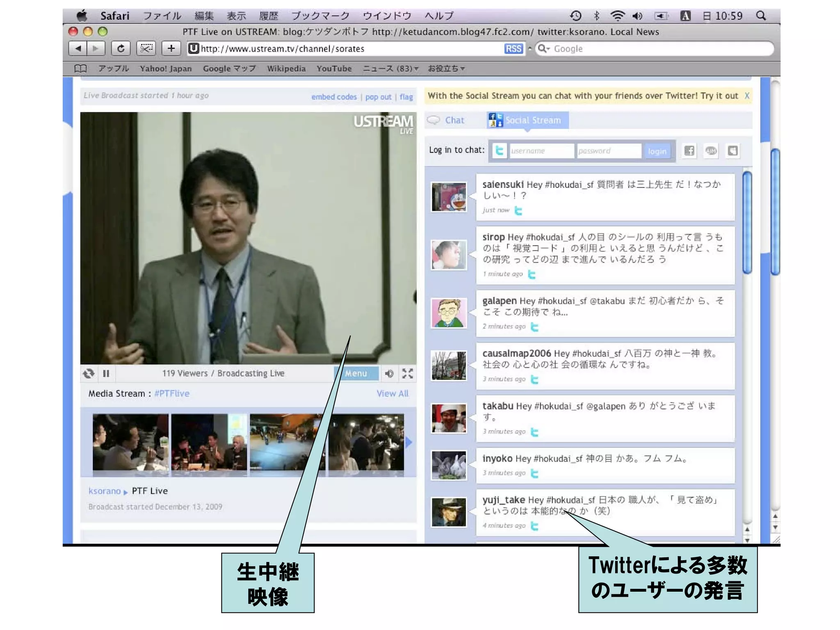Viewport: 840px width, 630px height.
Task: Click the web clip scissors button
Action: [x=146, y=48]
